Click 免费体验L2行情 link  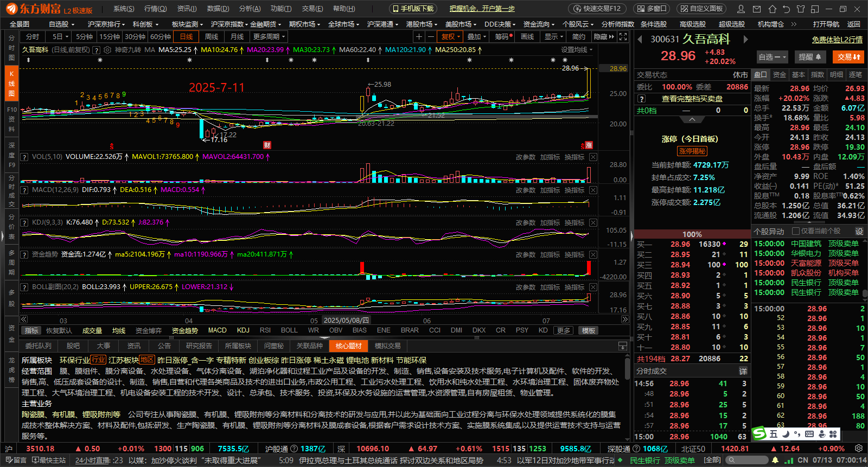837,40
